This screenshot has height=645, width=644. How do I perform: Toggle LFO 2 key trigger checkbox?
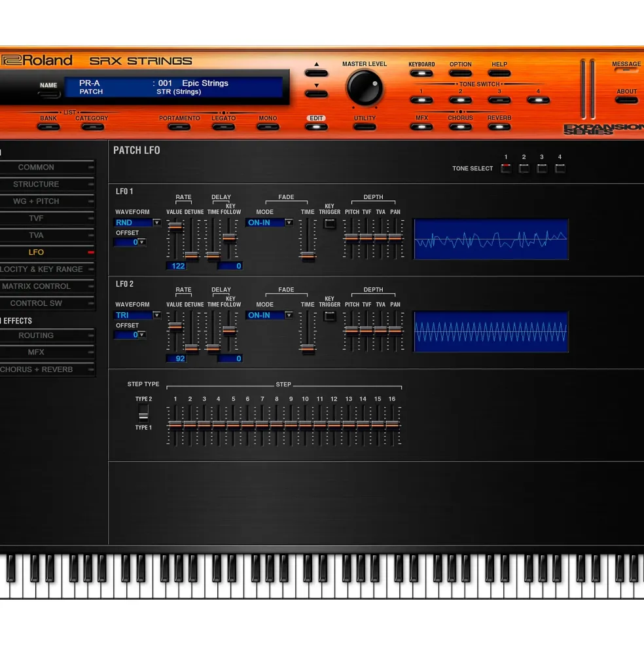(x=329, y=316)
